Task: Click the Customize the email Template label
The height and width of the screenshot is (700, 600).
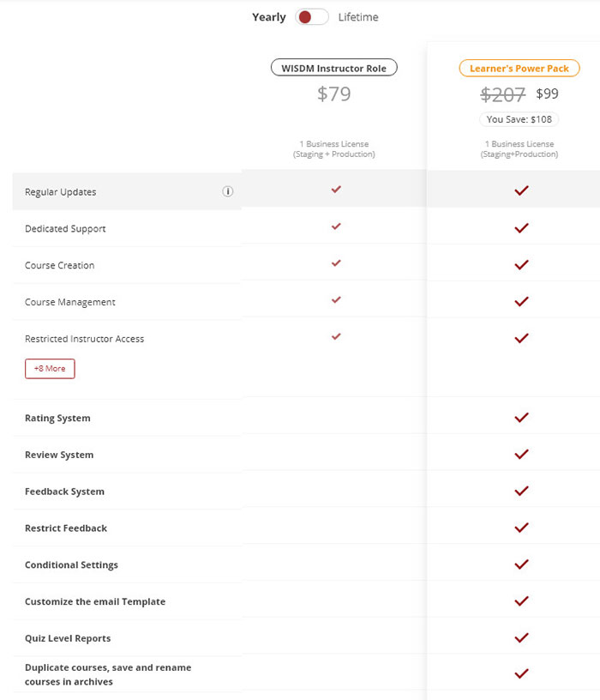Action: click(x=95, y=601)
